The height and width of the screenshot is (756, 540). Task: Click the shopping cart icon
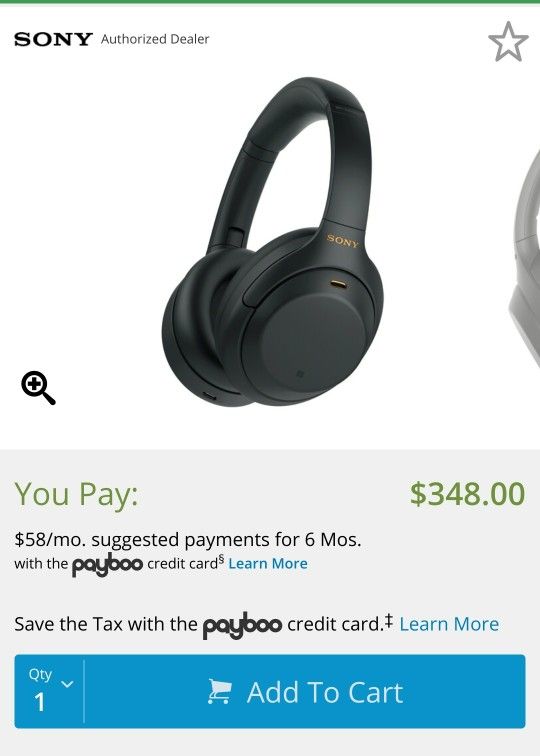click(x=219, y=691)
